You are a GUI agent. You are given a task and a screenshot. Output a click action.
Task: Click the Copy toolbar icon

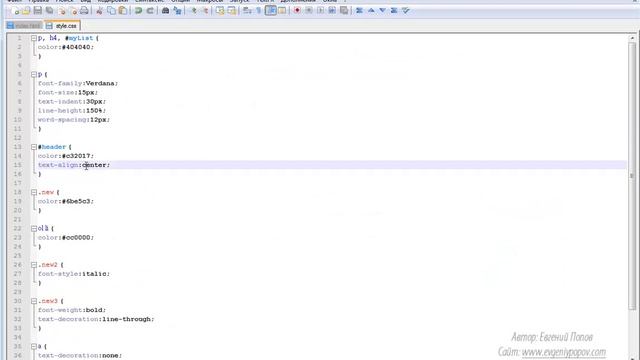pos(111,11)
